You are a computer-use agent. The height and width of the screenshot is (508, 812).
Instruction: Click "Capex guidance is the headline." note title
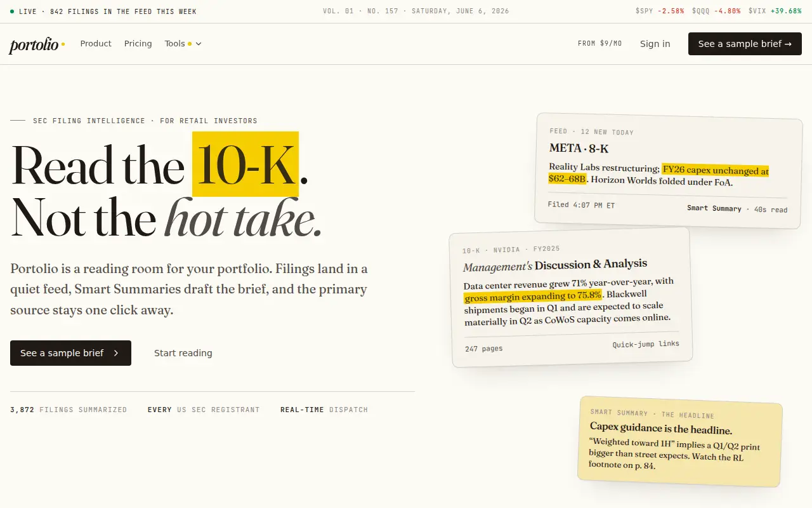(x=661, y=429)
